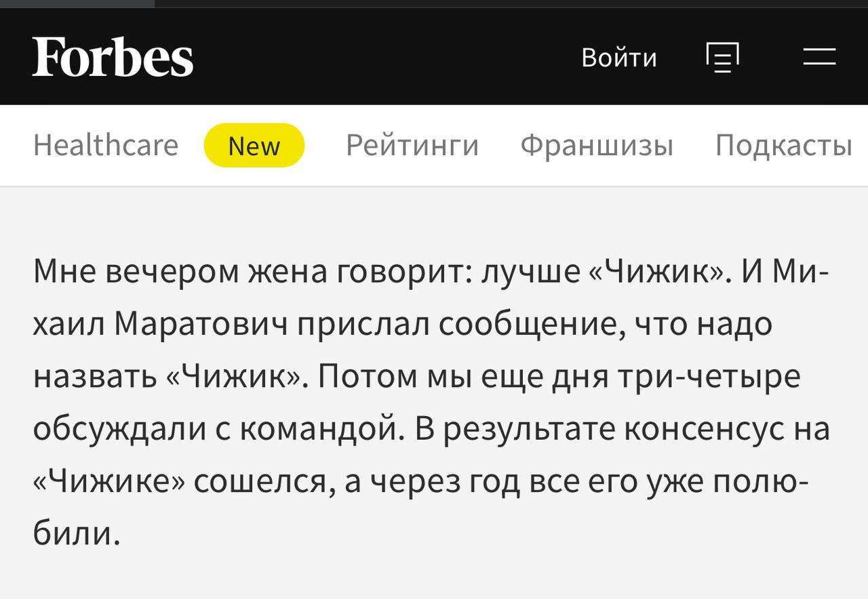
Task: Select the Подкасты menu item
Action: [783, 145]
